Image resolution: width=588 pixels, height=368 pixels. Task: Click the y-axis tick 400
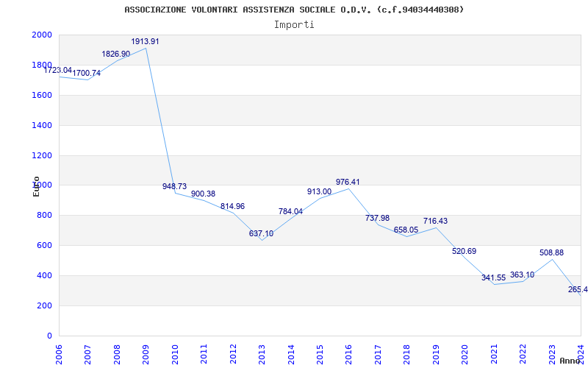click(45, 275)
